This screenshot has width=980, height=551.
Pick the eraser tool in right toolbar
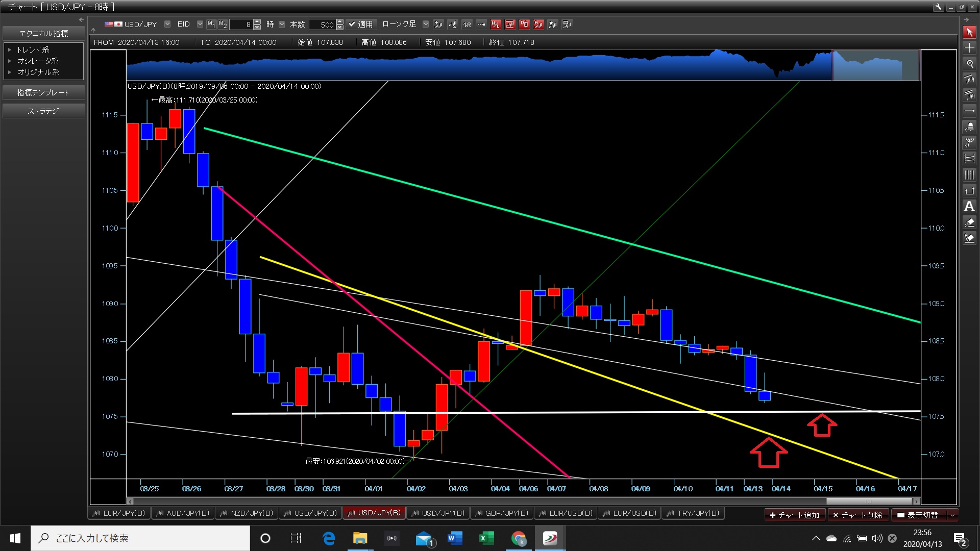969,222
